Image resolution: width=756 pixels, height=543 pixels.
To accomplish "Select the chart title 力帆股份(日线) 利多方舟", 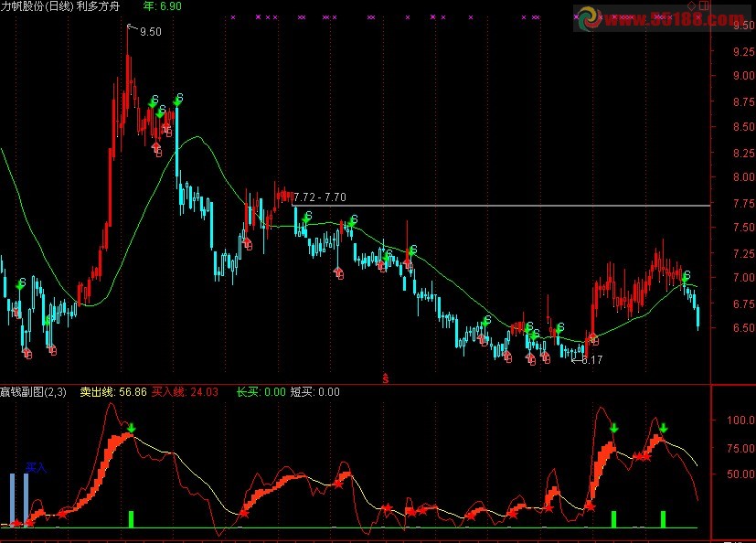I will click(x=59, y=6).
